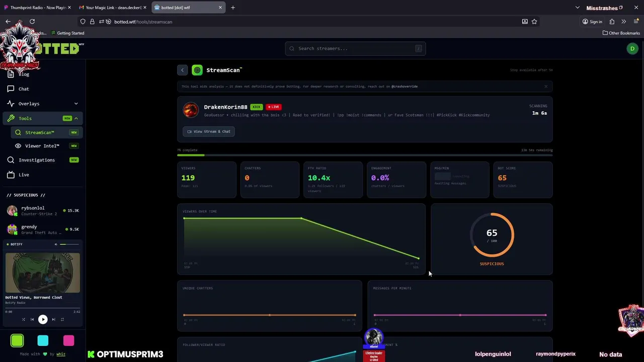
Task: Select the pink theme color swatch
Action: [x=69, y=340]
